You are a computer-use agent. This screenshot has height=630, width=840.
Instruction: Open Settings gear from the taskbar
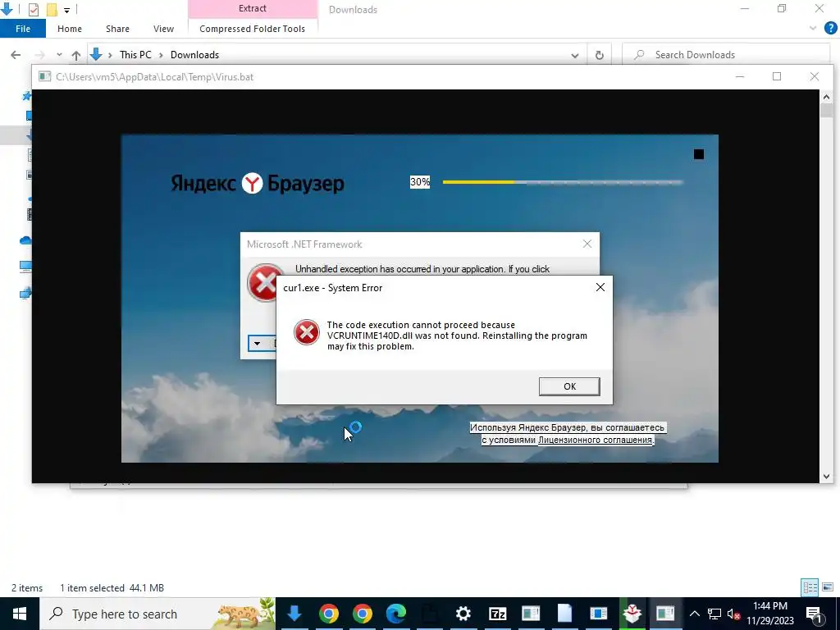463,614
